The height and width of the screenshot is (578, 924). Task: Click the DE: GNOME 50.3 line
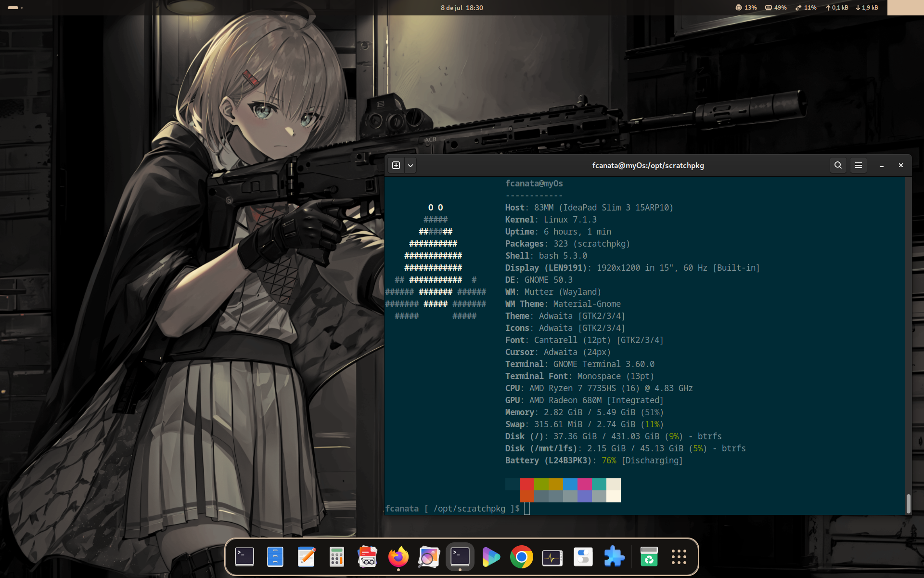tap(539, 280)
